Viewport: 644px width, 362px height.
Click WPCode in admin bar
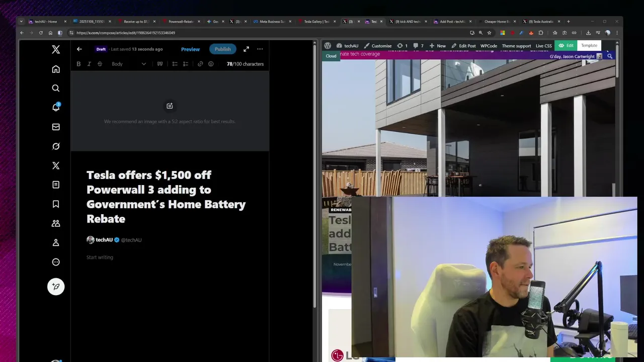click(489, 46)
